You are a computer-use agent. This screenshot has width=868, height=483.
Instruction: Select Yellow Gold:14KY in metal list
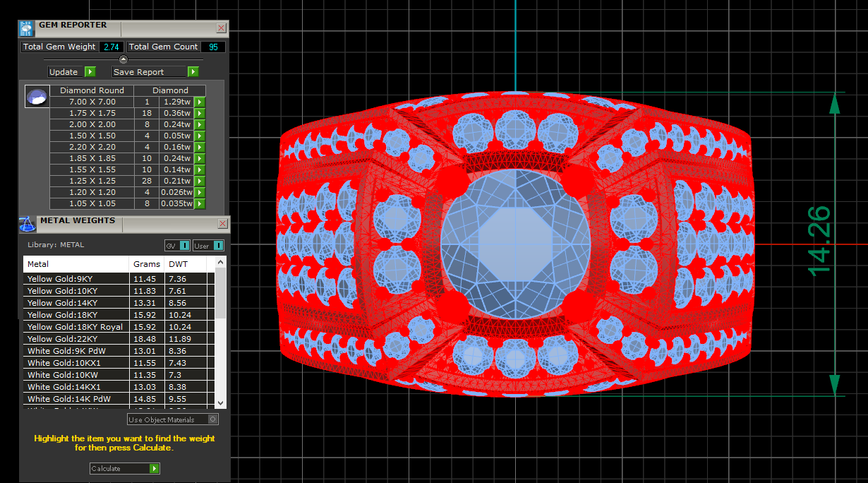(76, 303)
